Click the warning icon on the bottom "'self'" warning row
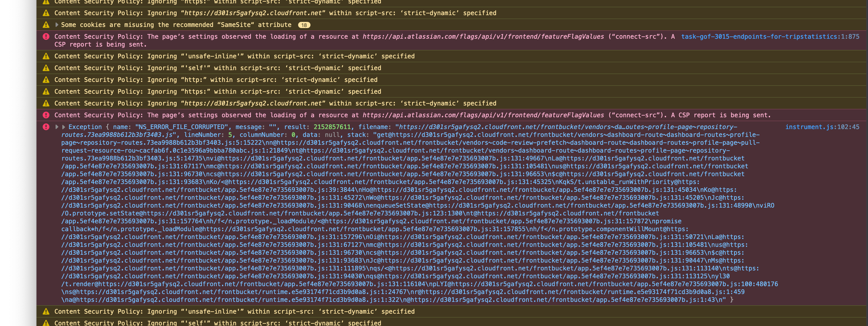The height and width of the screenshot is (326, 868). click(46, 323)
